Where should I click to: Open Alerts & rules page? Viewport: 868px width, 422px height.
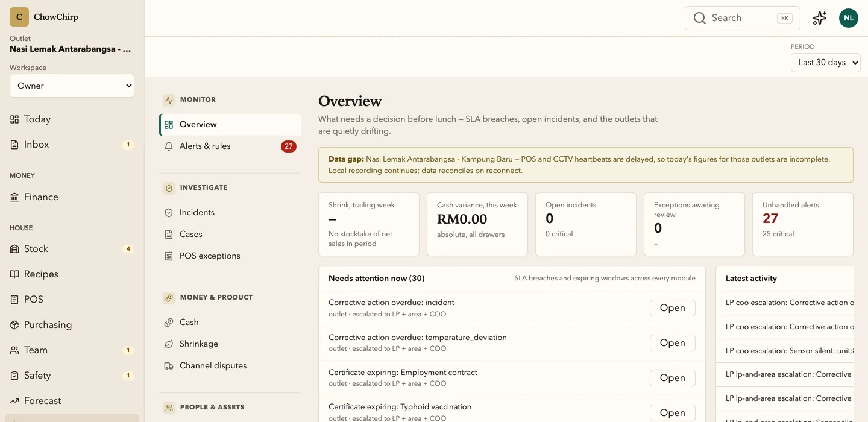click(230, 146)
